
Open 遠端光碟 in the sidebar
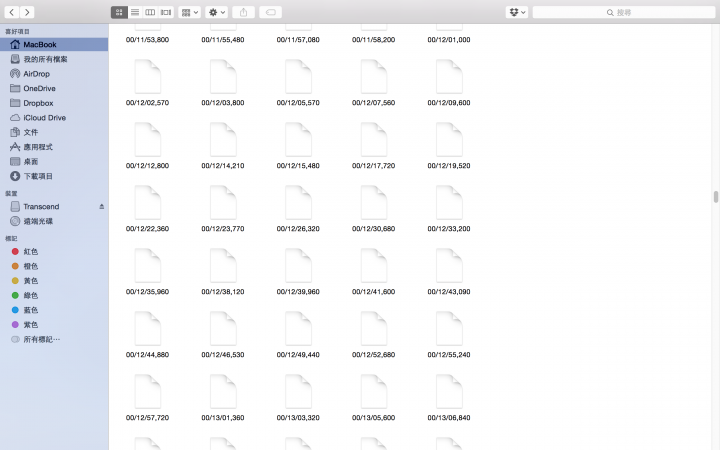54,221
